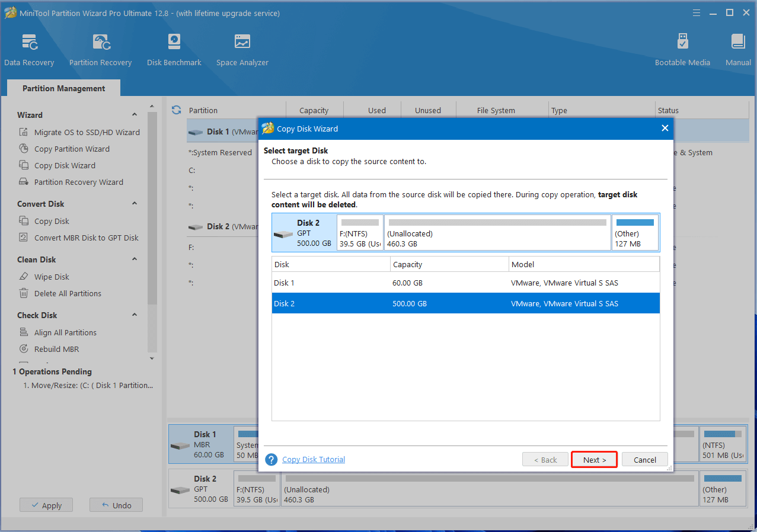
Task: Click Rebuild MBR in sidebar
Action: point(56,349)
